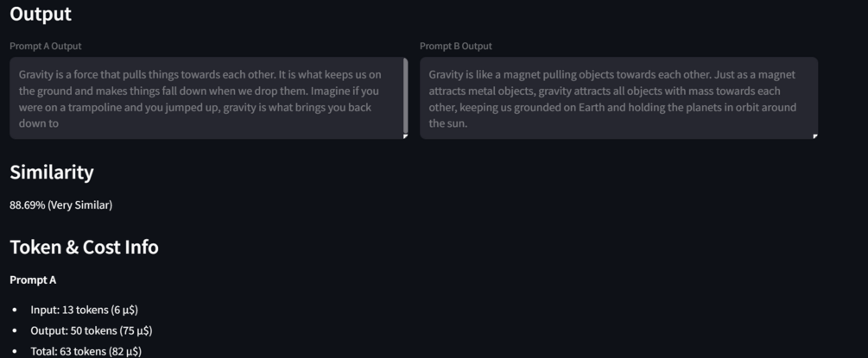Click the bold Prompt A subheading
The height and width of the screenshot is (358, 868).
(33, 280)
